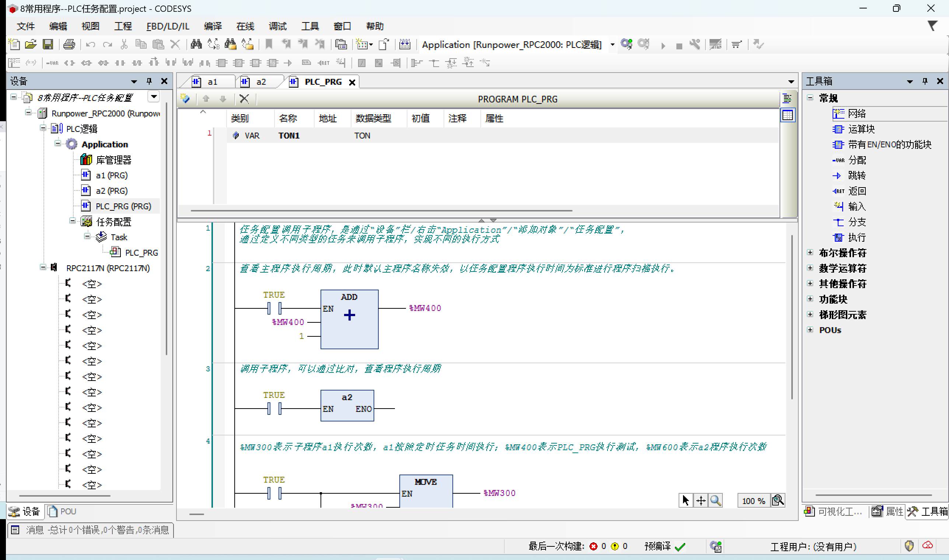
Task: Open the 工具箱 panel options dropdown arrow
Action: 910,81
